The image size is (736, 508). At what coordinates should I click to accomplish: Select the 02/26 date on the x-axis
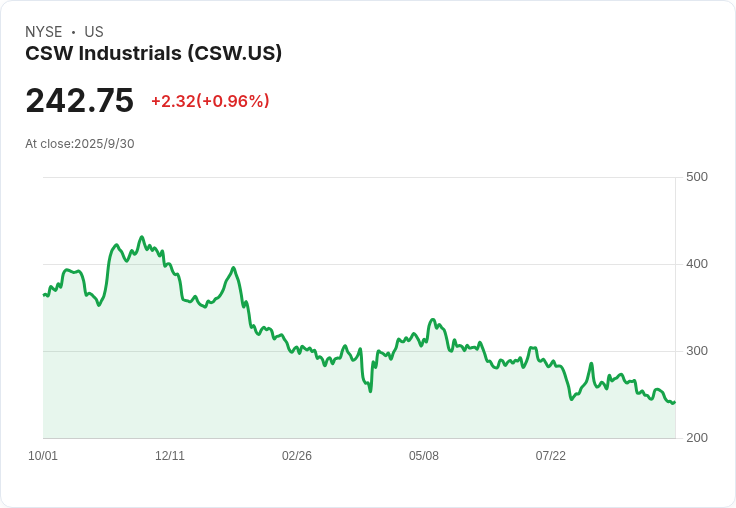click(x=297, y=456)
